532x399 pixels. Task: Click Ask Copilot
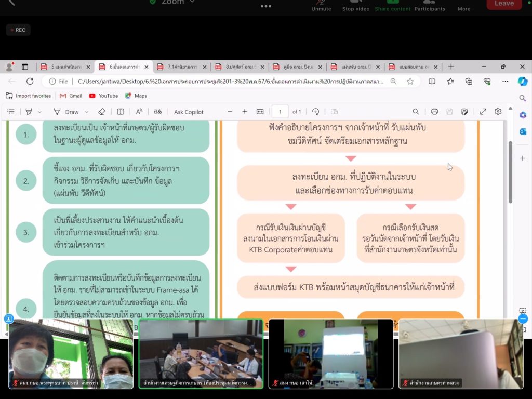click(189, 112)
